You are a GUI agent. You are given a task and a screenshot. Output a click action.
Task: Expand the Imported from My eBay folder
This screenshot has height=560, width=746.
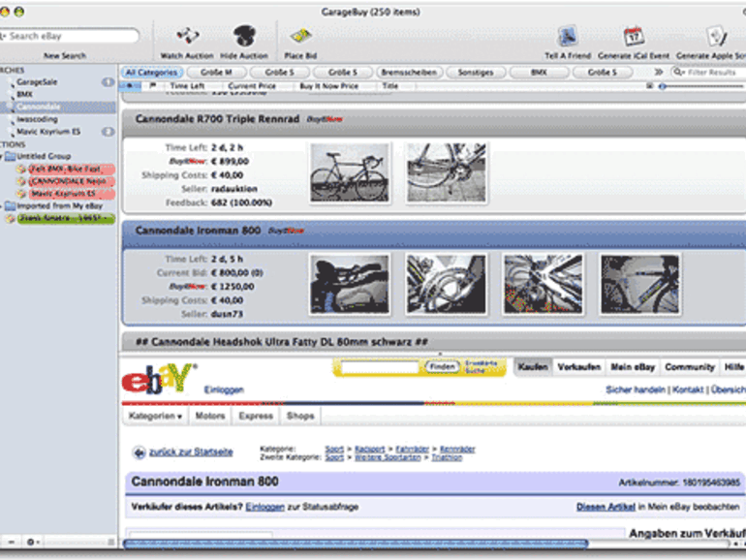pos(2,206)
